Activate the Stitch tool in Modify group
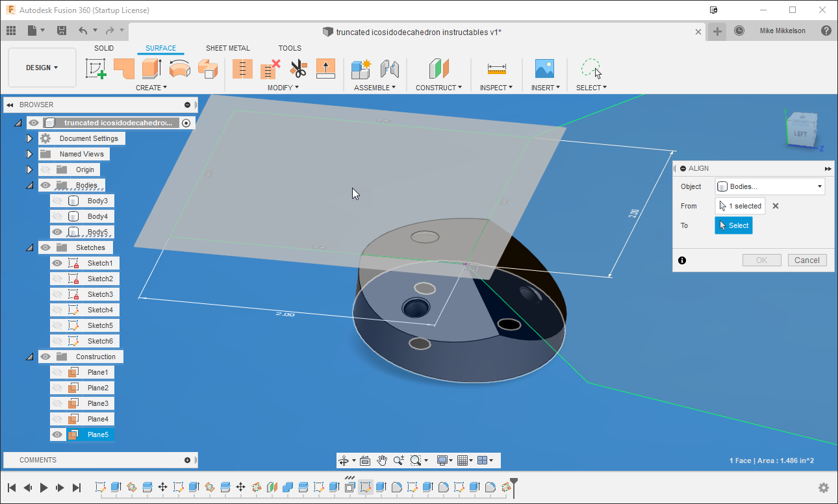838x504 pixels. click(242, 68)
